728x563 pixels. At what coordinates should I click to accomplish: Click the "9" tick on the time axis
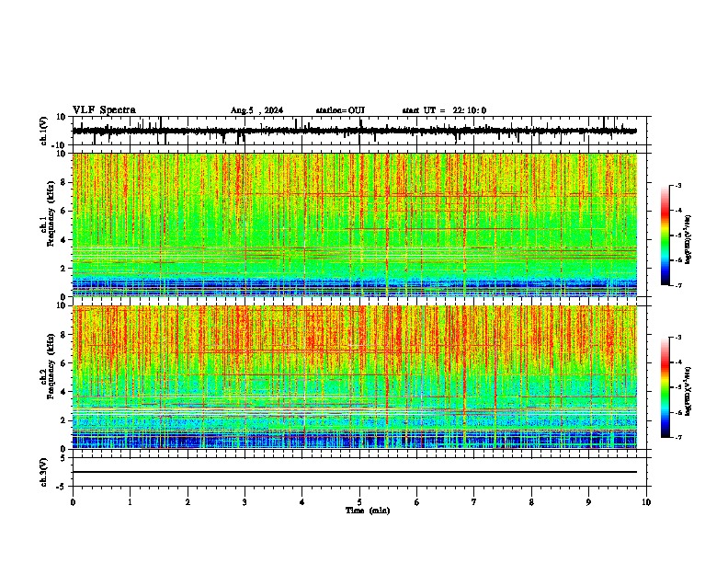click(x=588, y=502)
